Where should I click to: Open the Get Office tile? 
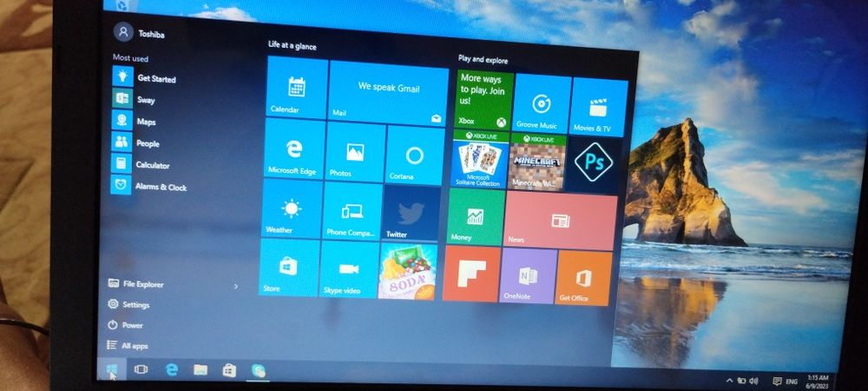coord(583,278)
